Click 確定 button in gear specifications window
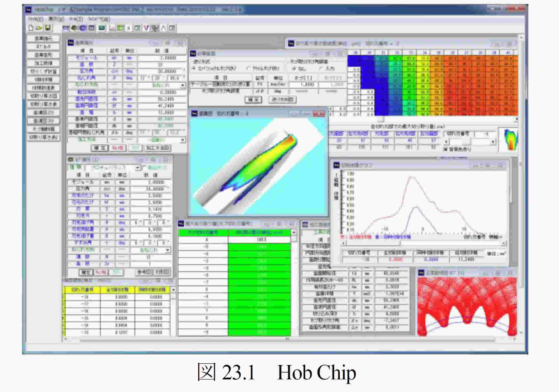This screenshot has height=392, width=559. tap(100, 148)
